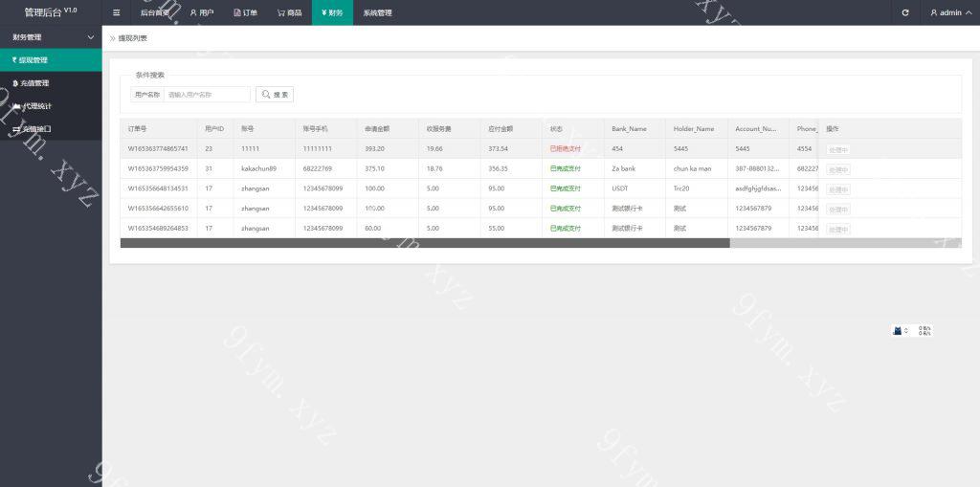Select the 财务 top menu
Screen dimensions: 980x487
[x=332, y=12]
